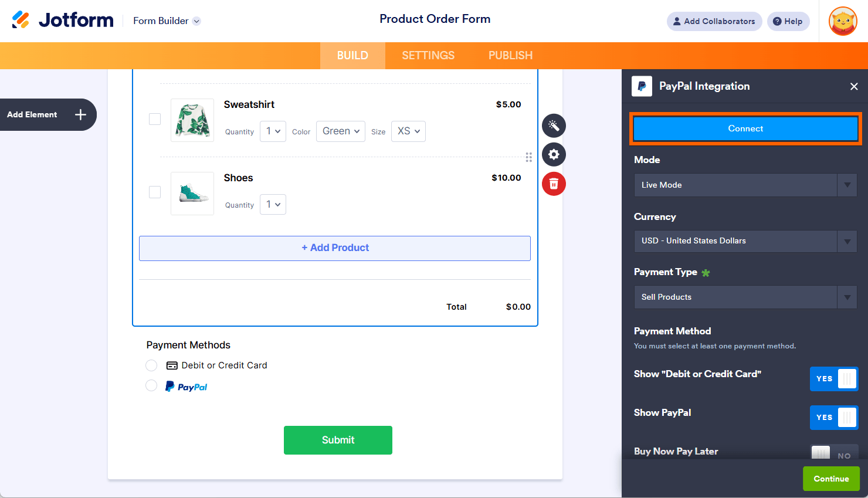Open the Mode dropdown showing Live Mode
This screenshot has height=498, width=868.
coord(745,185)
